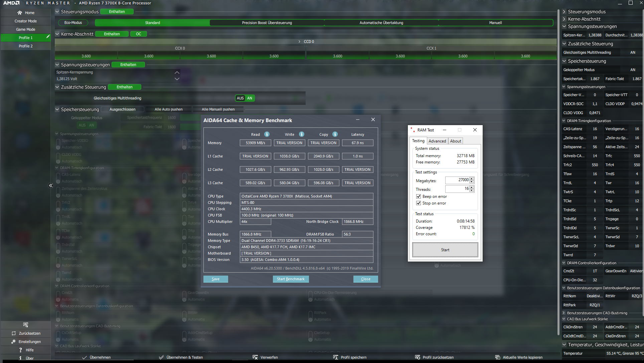Screen dimensions: 644x363
Task: Collapse the Spannungssteuerungen section
Action: tap(57, 65)
